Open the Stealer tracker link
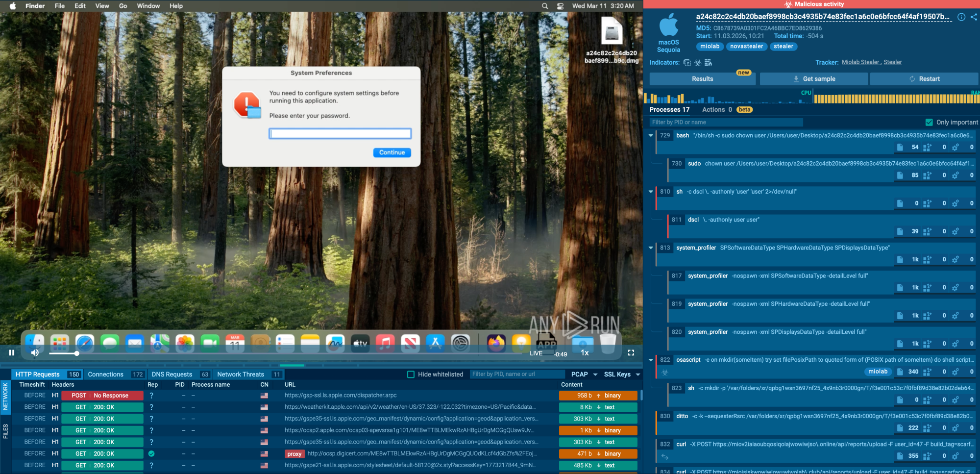The height and width of the screenshot is (474, 980). tap(893, 62)
